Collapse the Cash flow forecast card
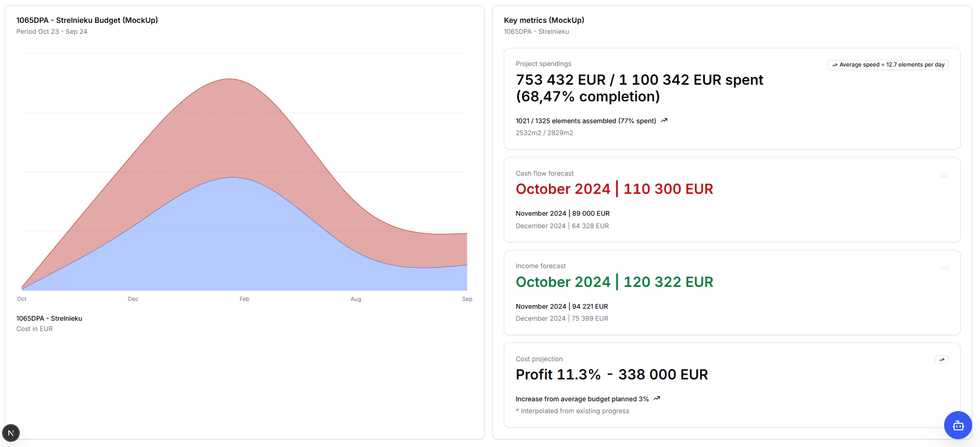This screenshot has height=447, width=980. 945,176
